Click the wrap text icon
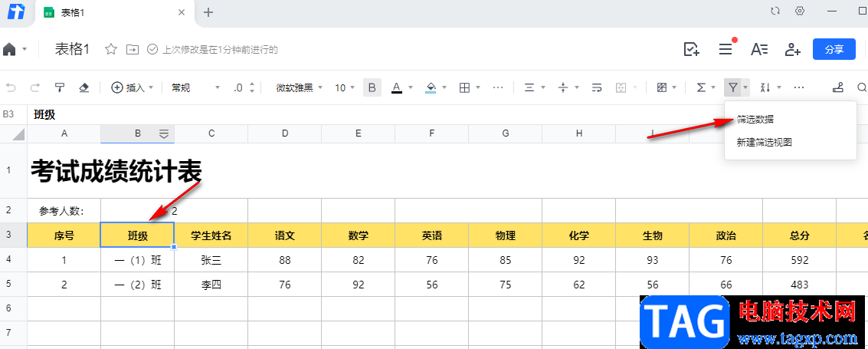868x349 pixels. pyautogui.click(x=597, y=87)
